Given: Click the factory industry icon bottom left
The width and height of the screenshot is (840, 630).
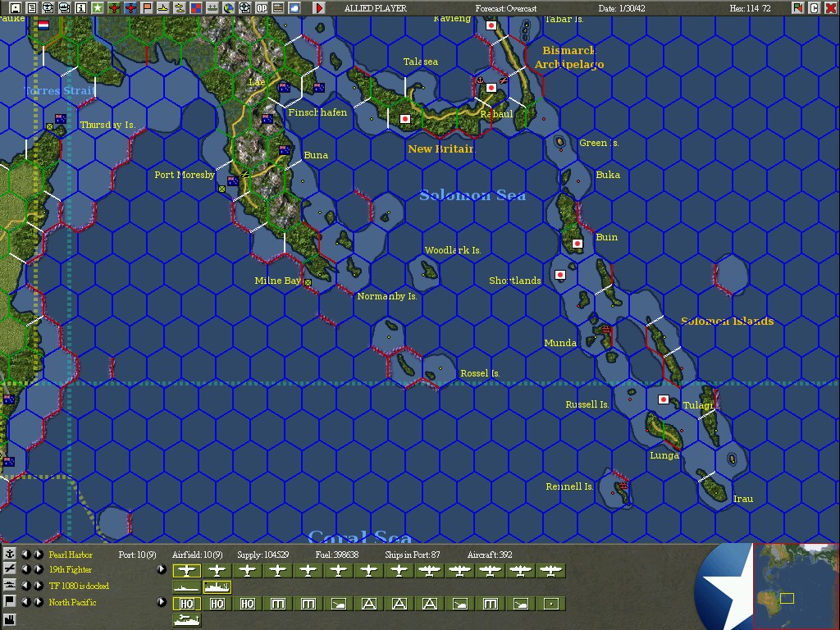Looking at the screenshot, I should point(10,620).
